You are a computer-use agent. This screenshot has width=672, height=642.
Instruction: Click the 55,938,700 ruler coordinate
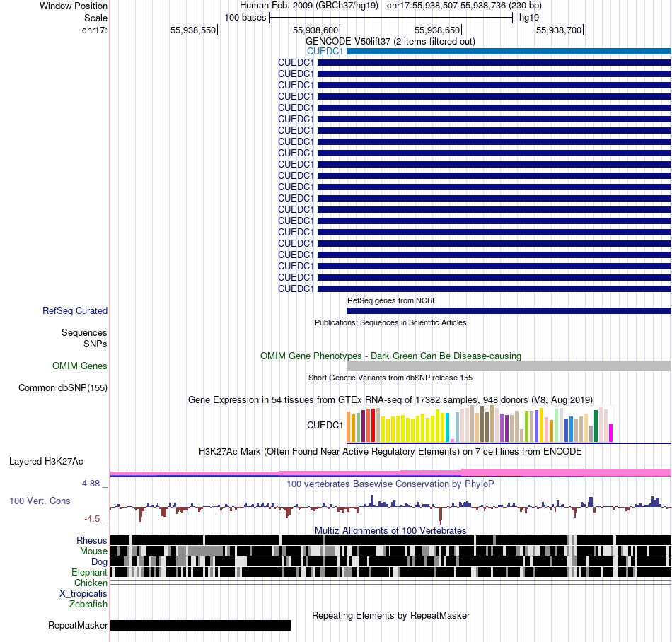click(559, 30)
